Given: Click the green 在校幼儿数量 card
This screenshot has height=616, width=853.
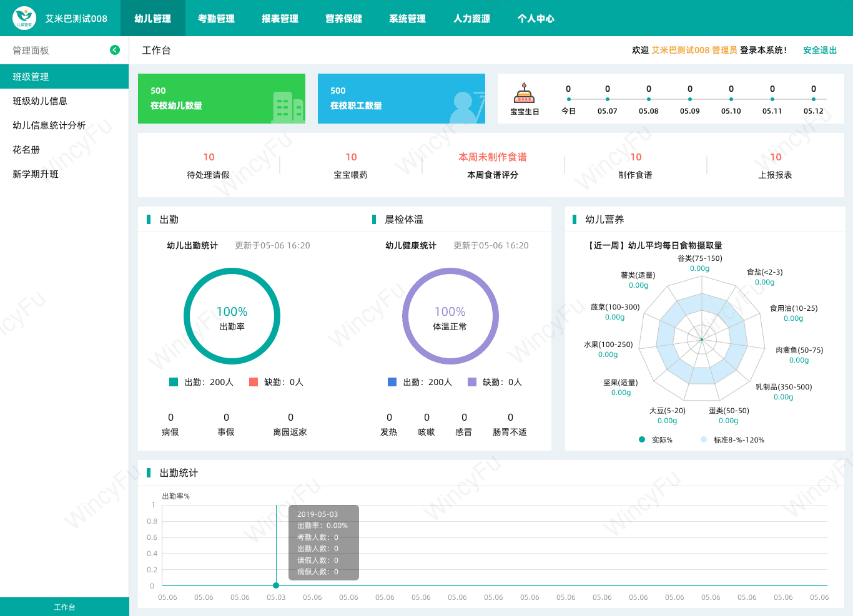Looking at the screenshot, I should 222,99.
